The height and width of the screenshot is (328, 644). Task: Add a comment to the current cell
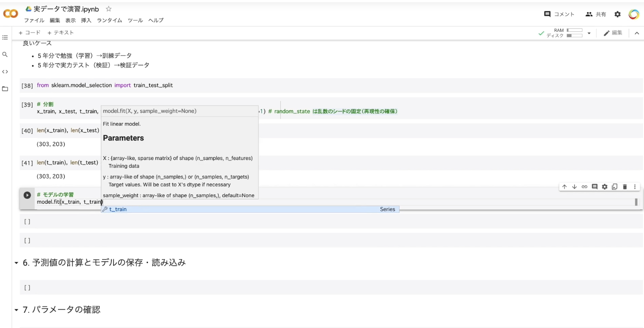[x=594, y=186]
